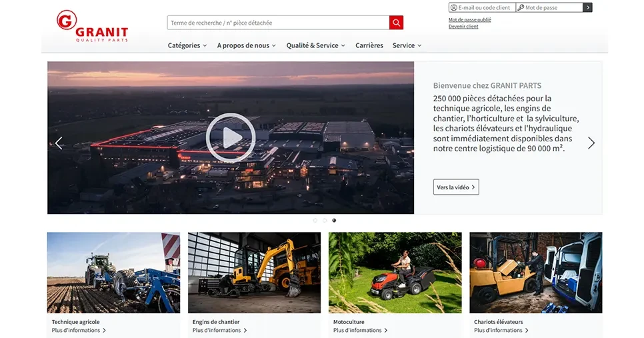
Task: Focus the spare part search field
Action: coord(278,23)
